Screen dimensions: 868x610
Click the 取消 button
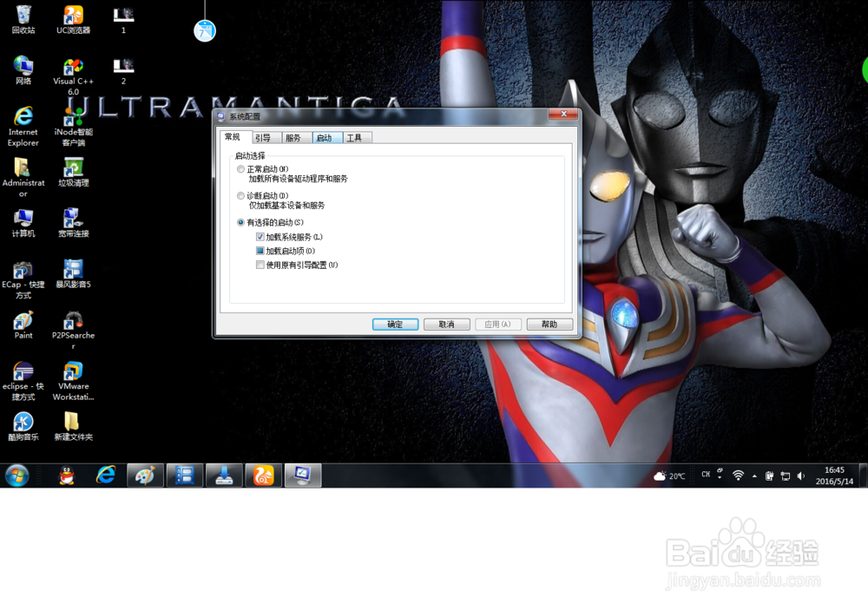click(x=447, y=325)
